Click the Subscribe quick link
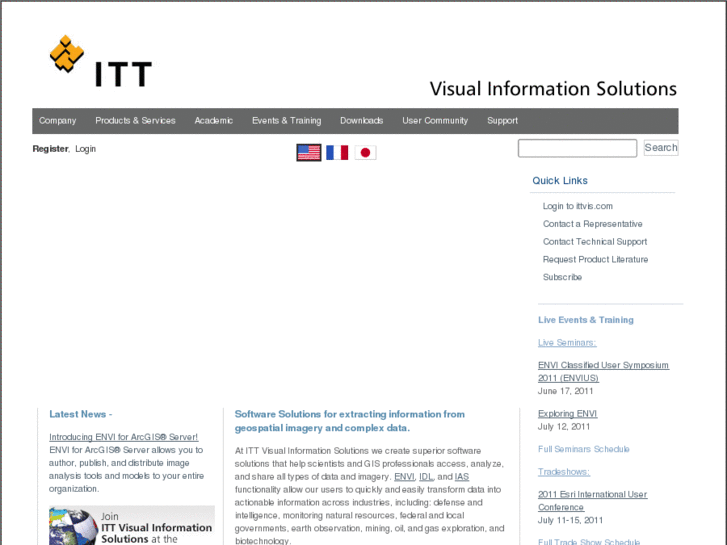The height and width of the screenshot is (545, 727). point(562,277)
